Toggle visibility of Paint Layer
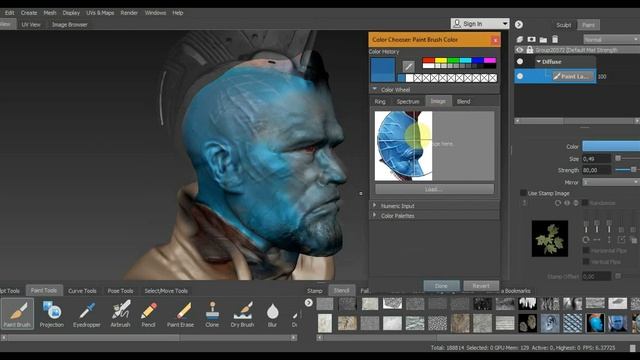640x360 pixels. (x=520, y=76)
